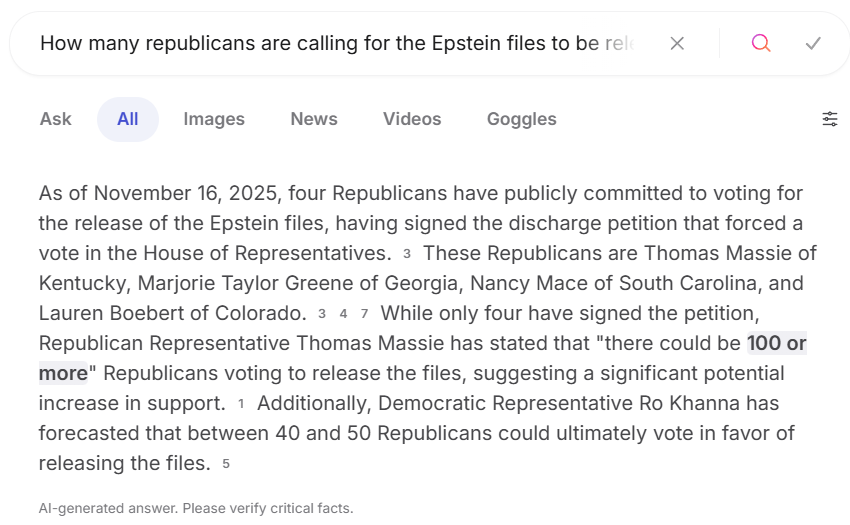
Task: Open citation 3 after 'House of Representatives'
Action: [x=407, y=254]
